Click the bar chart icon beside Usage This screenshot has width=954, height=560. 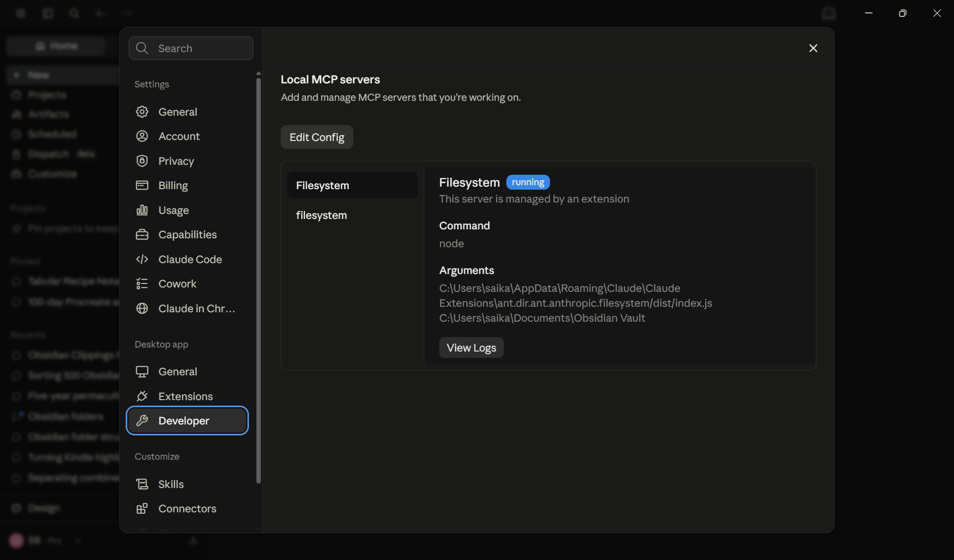coord(142,210)
